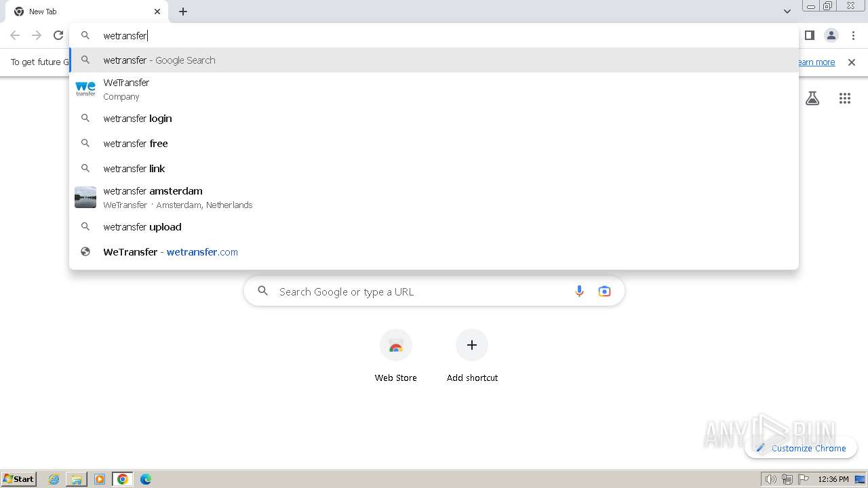The height and width of the screenshot is (488, 868).
Task: Open the Chrome profile avatar
Action: pos(831,35)
